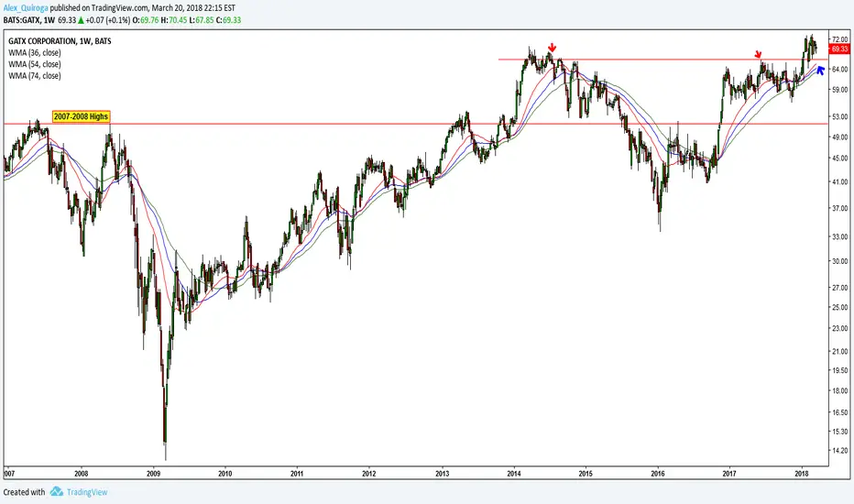The height and width of the screenshot is (504, 854).
Task: Click the TradingView cloud logo icon
Action: [x=57, y=491]
